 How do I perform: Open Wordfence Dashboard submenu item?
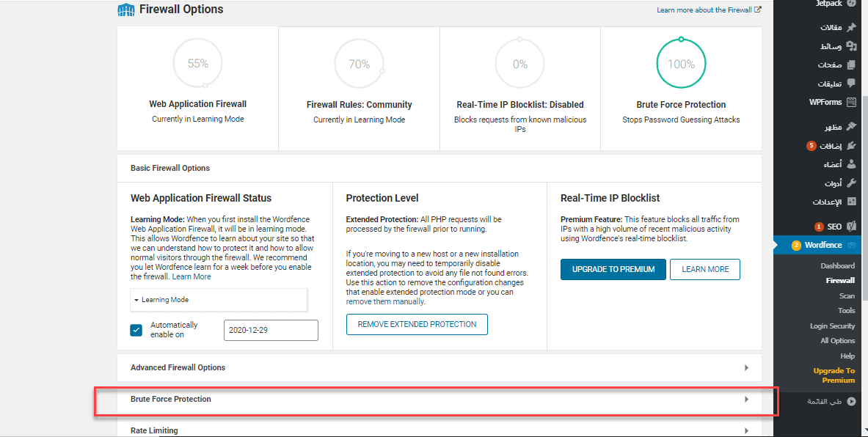838,265
